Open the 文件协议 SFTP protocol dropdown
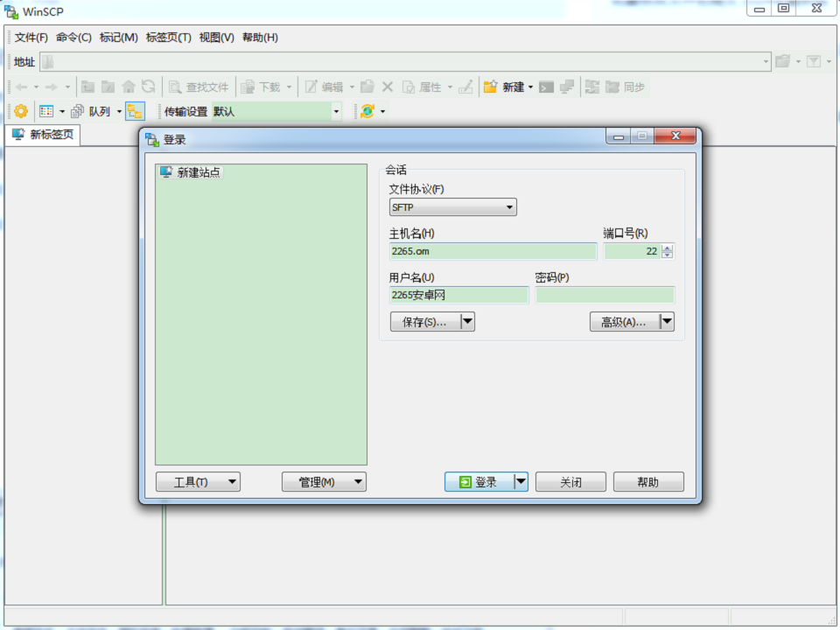 coord(509,206)
